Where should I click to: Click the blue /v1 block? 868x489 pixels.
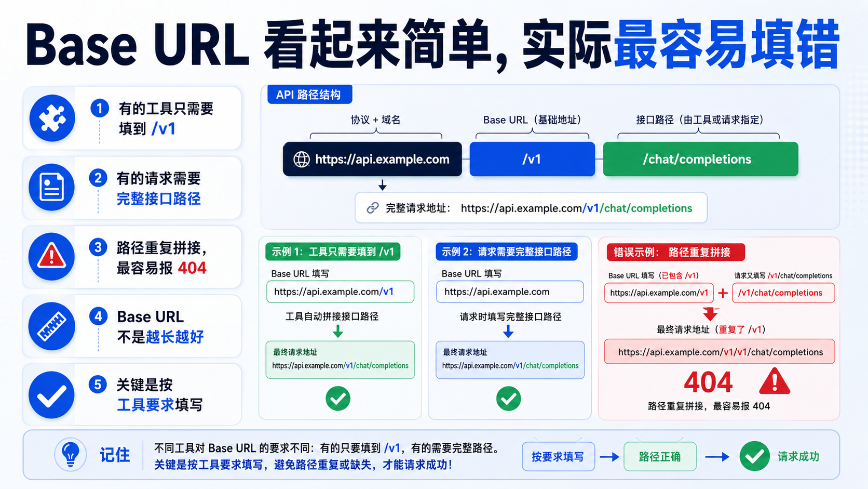pos(532,159)
